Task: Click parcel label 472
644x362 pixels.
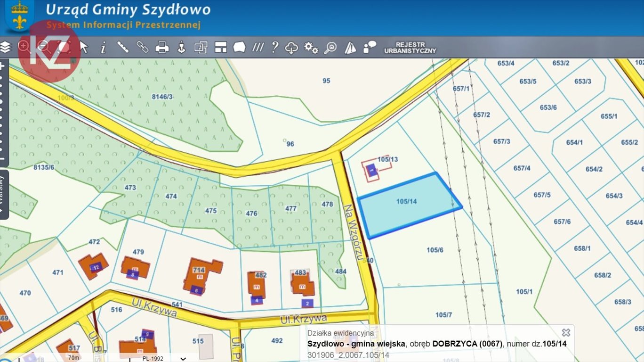Action: (x=94, y=242)
